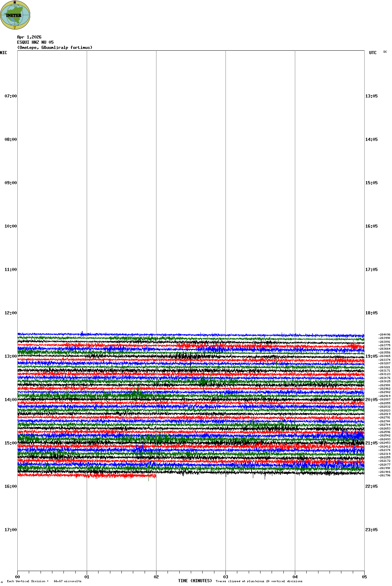Click the -264096 trace offset value

pos(384,335)
